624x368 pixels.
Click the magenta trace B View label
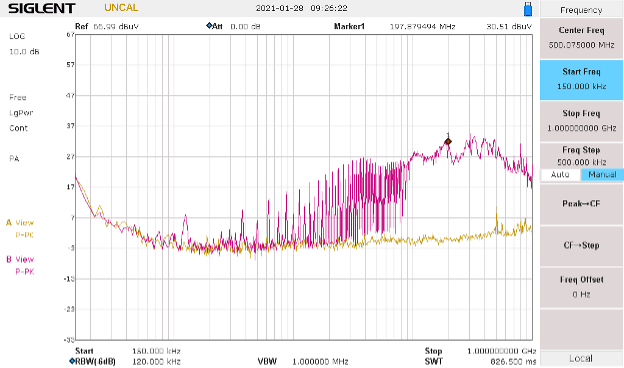tap(20, 259)
